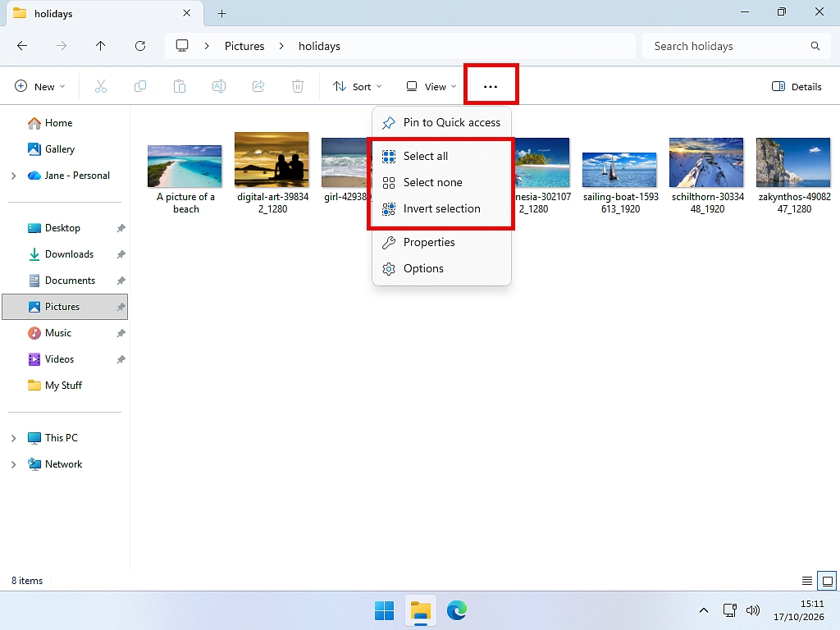Select zakynthos-4908247_1280 thumbnail
Screen dimensions: 840x630
click(x=793, y=163)
